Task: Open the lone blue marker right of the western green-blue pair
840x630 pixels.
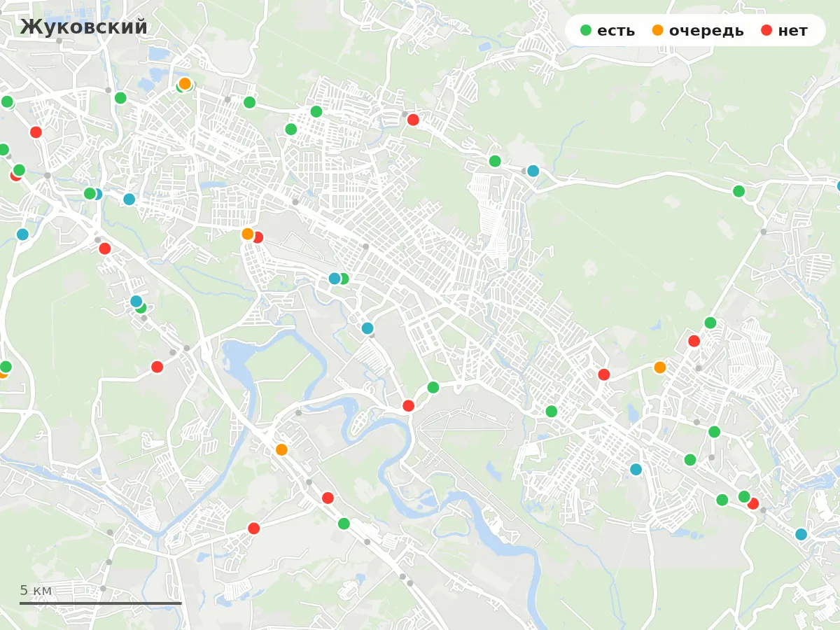Action: click(129, 199)
